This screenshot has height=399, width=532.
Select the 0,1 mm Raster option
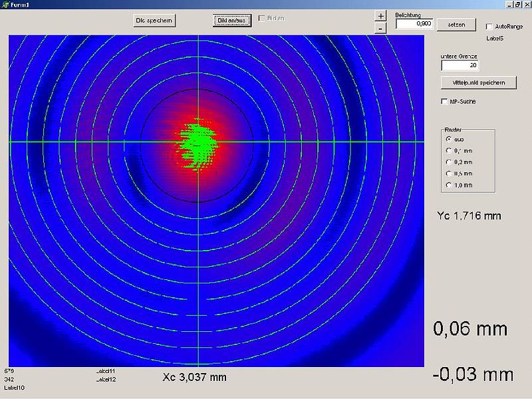448,151
